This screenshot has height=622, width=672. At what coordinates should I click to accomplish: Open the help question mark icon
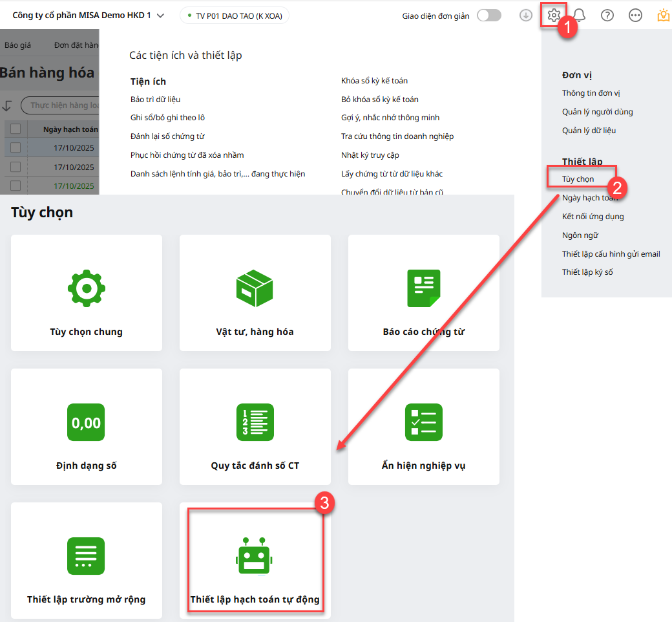pos(607,16)
